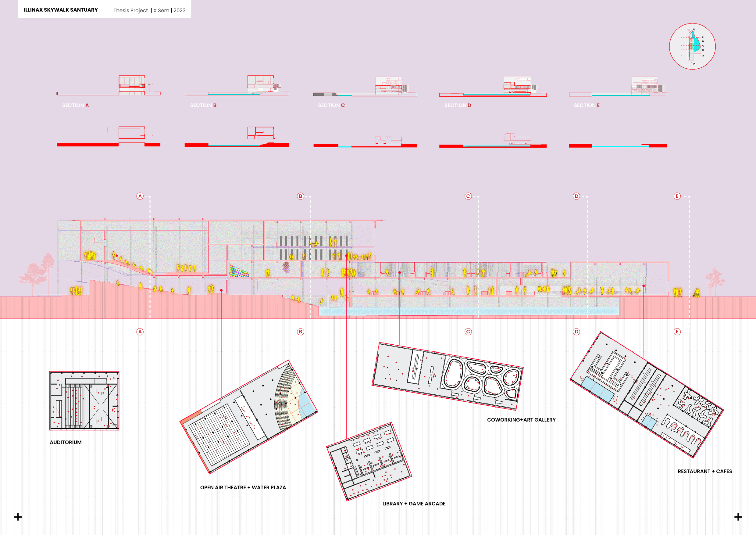Click the upper circled C section marker
The width and height of the screenshot is (756, 535).
pos(468,196)
